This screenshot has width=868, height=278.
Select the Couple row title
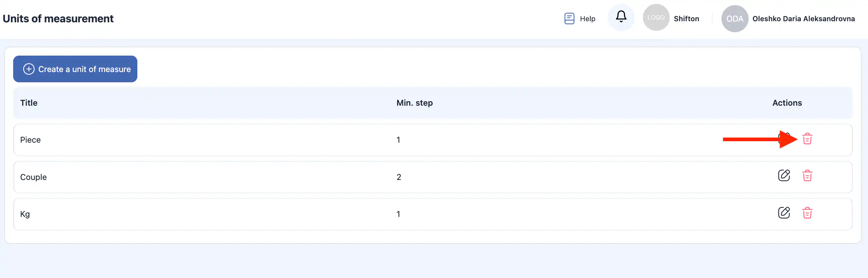pos(33,177)
